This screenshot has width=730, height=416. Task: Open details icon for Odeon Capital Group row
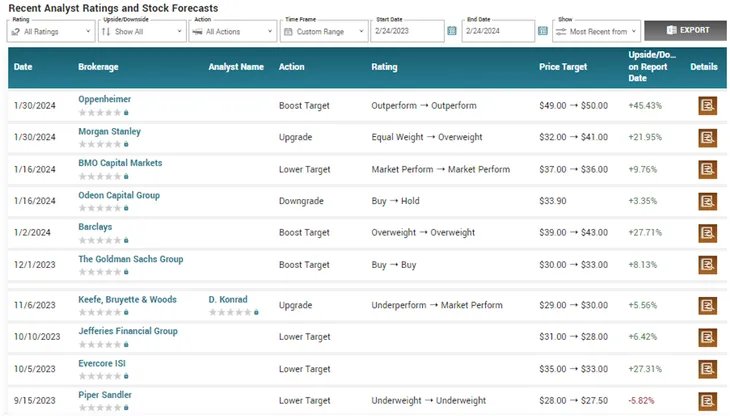click(707, 201)
